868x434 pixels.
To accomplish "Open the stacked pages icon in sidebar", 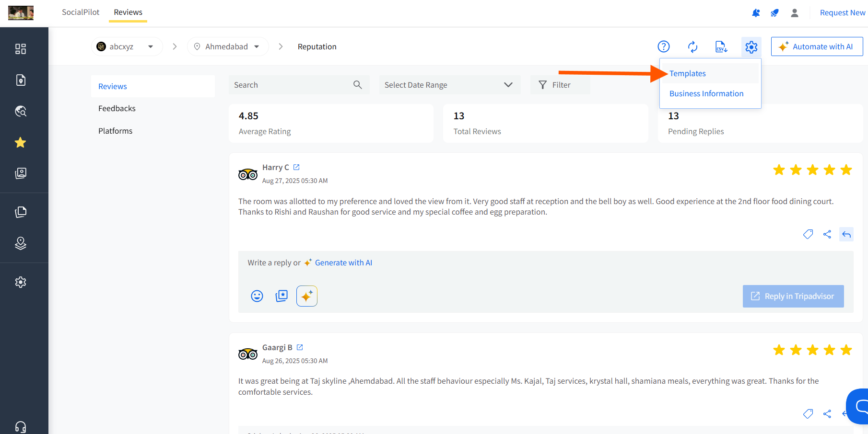I will click(21, 212).
